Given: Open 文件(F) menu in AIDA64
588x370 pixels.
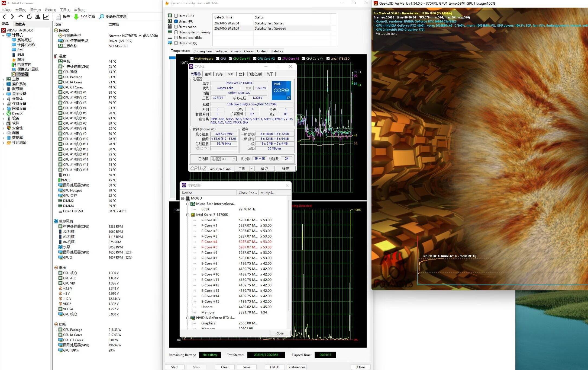Looking at the screenshot, I should tap(7, 10).
